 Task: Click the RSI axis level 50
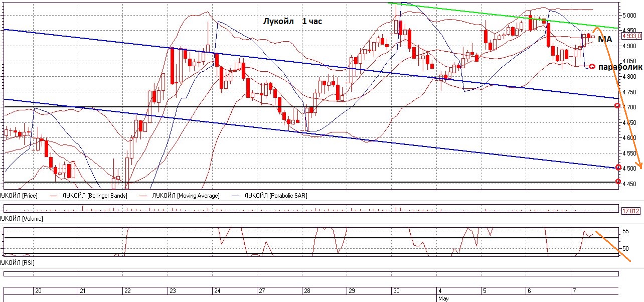coord(625,249)
